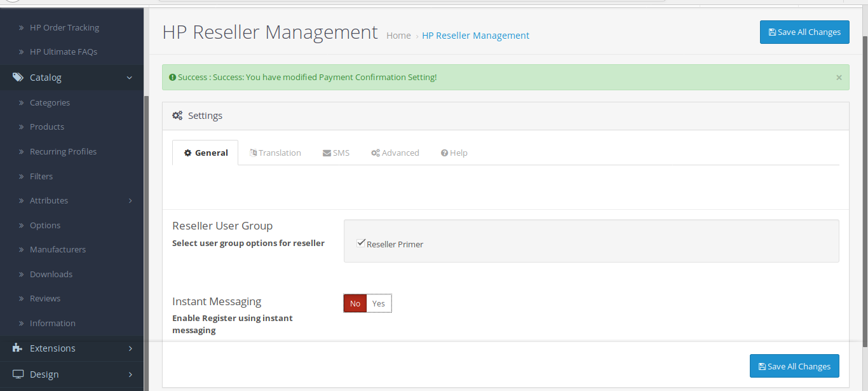868x391 pixels.
Task: Switch to the Translation tab
Action: point(275,153)
